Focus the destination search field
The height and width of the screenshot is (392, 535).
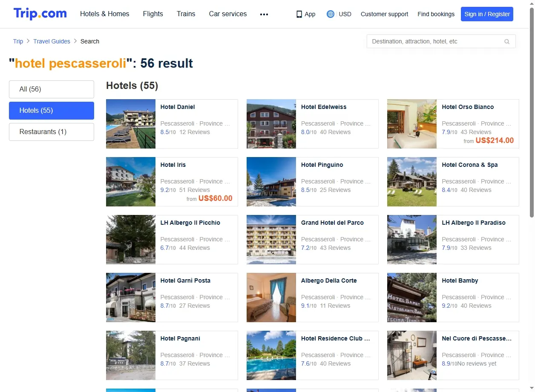click(441, 41)
